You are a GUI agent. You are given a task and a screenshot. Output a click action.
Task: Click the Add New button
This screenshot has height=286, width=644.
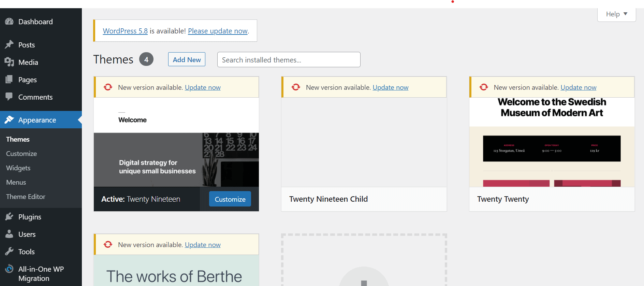click(x=187, y=59)
